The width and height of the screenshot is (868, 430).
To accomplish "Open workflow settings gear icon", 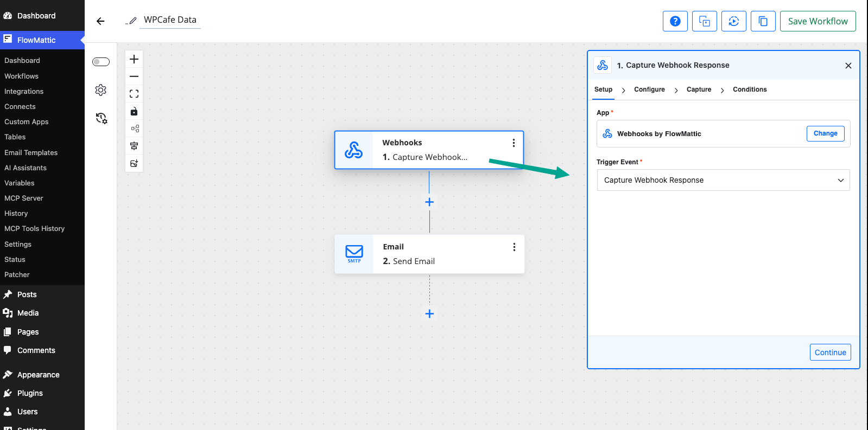I will click(x=101, y=90).
